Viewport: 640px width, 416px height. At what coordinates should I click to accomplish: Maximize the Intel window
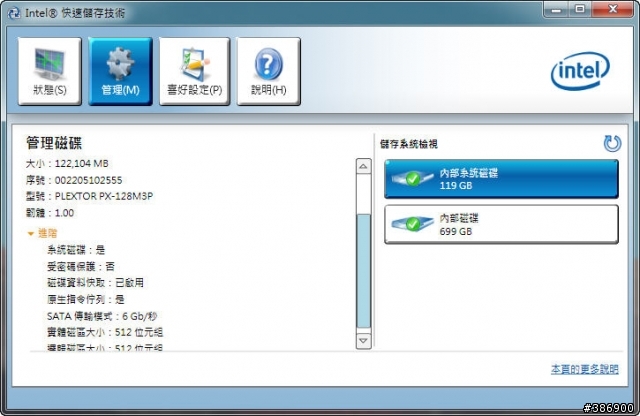(x=580, y=9)
